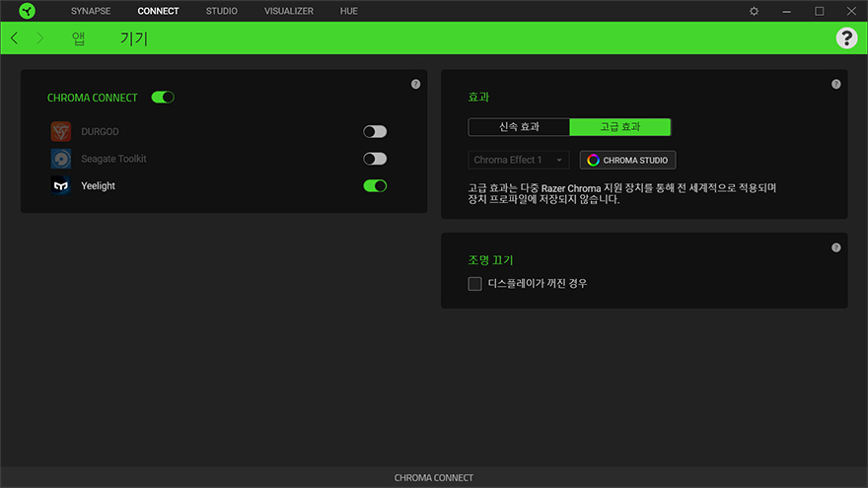Click the Razer logo icon
The image size is (868, 488).
coord(27,11)
